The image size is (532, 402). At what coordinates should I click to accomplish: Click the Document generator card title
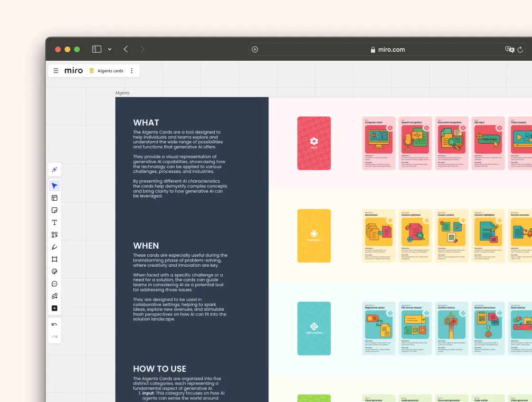coord(449,400)
